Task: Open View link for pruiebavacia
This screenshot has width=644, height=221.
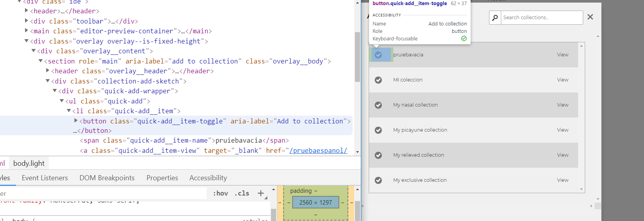Action: (562, 55)
